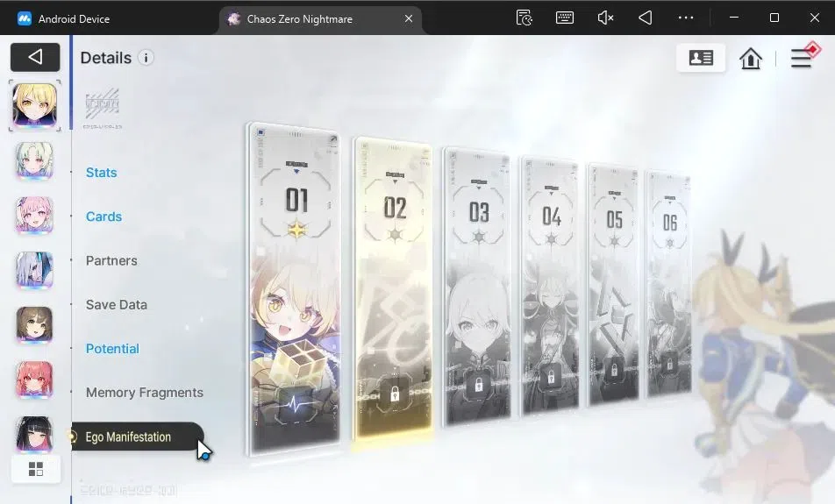Viewport: 835px width, 504px height.
Task: Select locked Ego Manifestation panel 06
Action: tap(669, 284)
